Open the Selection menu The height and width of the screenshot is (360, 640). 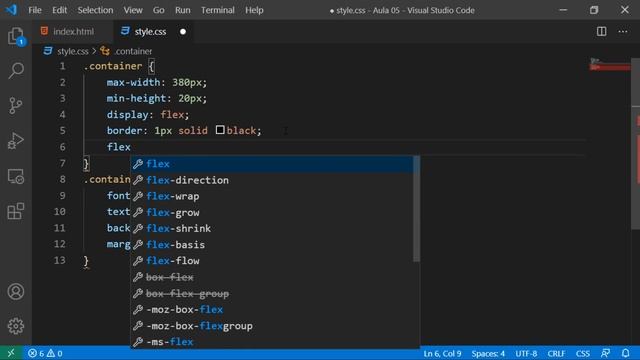pyautogui.click(x=95, y=10)
